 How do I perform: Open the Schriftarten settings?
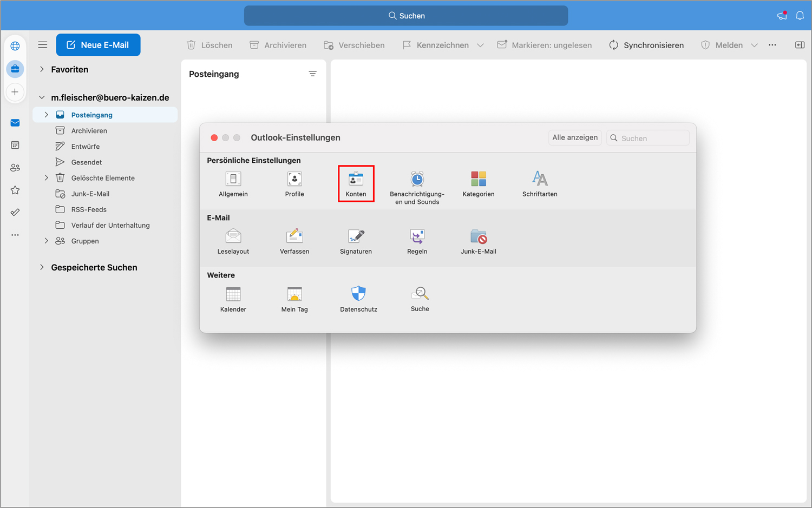click(539, 184)
